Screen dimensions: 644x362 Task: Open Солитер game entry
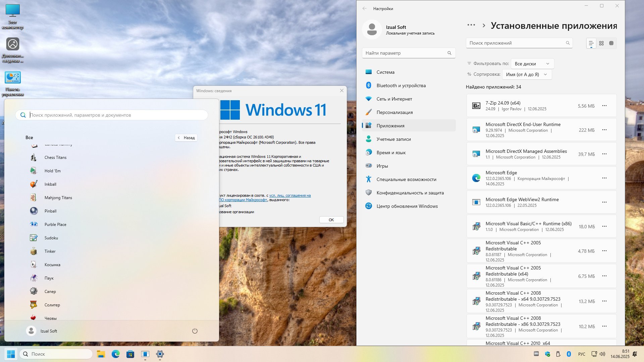pyautogui.click(x=52, y=305)
